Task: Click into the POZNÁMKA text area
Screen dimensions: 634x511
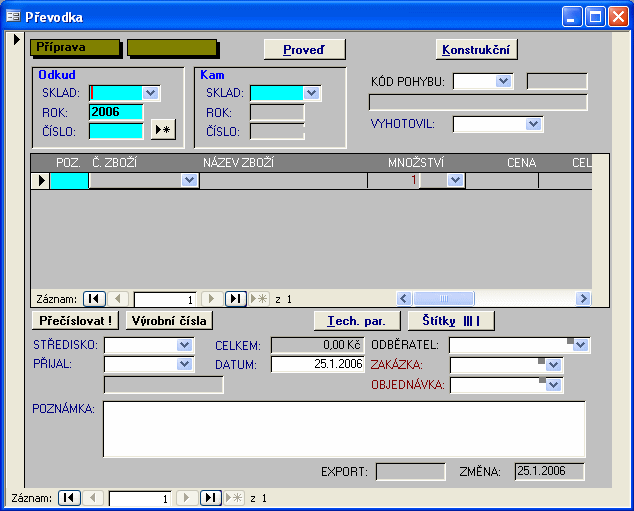Action: pyautogui.click(x=344, y=429)
